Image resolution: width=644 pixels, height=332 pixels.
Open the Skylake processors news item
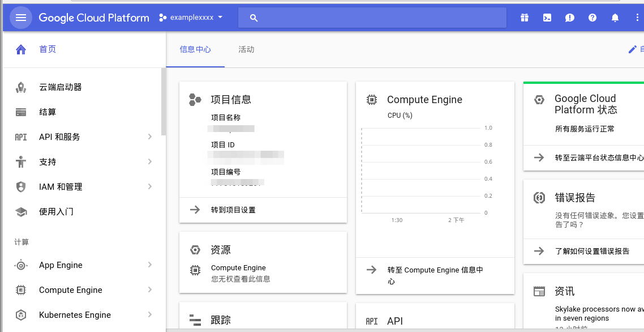pyautogui.click(x=599, y=313)
